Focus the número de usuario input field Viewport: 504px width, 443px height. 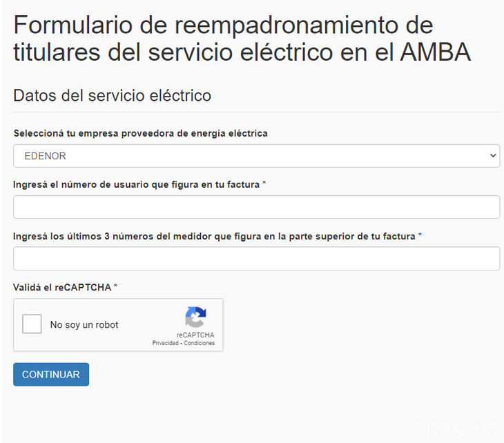click(256, 207)
